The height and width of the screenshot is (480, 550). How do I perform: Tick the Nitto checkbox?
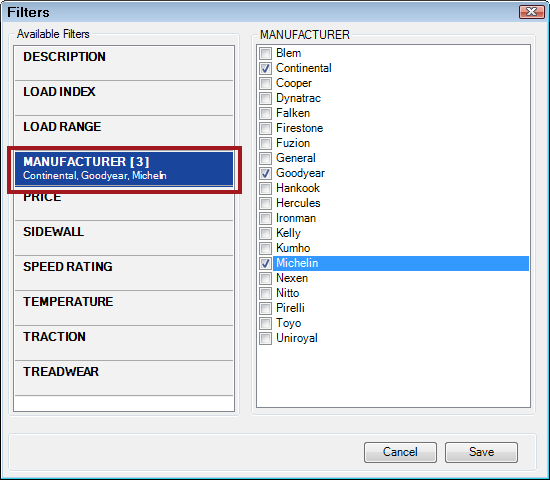click(266, 293)
